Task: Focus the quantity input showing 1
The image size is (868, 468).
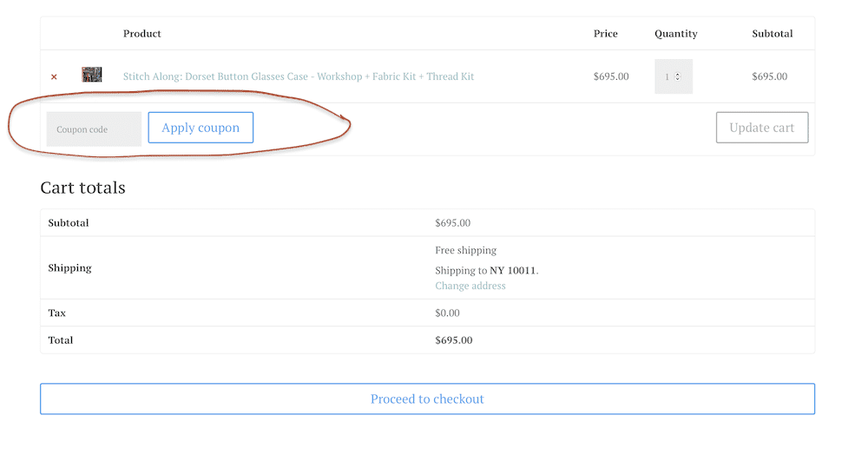Action: click(674, 76)
